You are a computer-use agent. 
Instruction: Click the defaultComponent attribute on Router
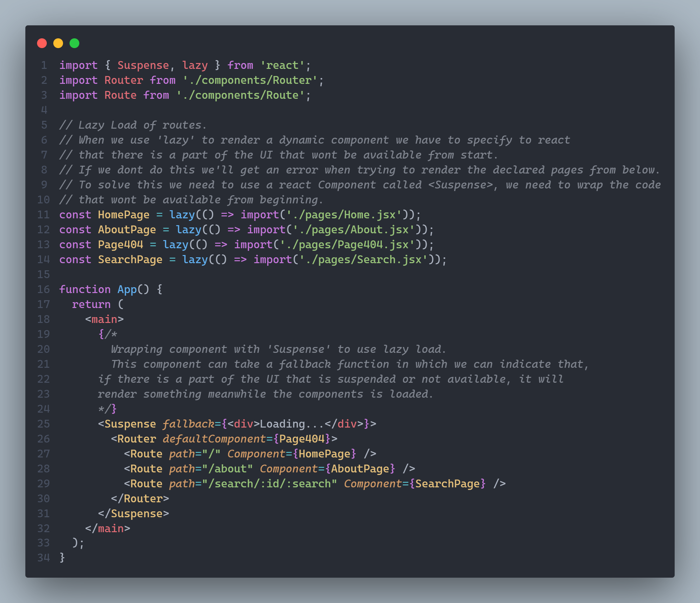tap(214, 439)
